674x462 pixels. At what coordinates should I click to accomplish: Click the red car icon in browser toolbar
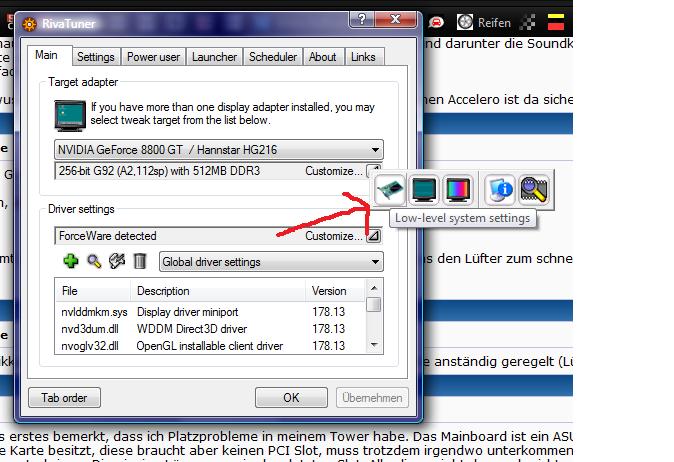tap(436, 22)
